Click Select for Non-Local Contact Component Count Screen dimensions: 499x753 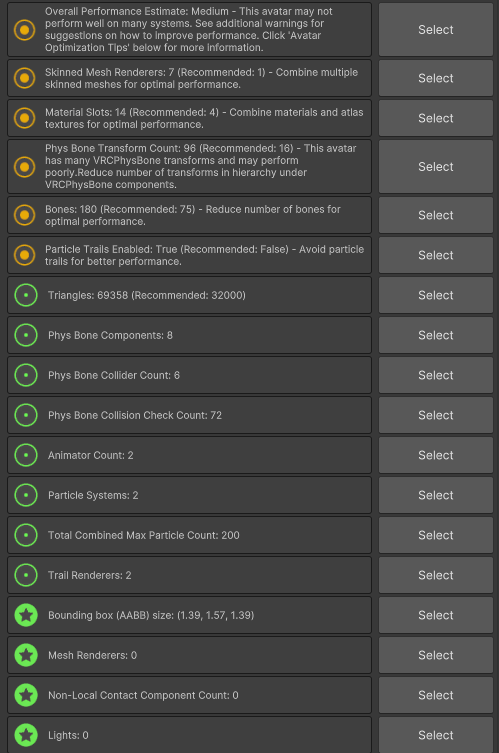436,695
